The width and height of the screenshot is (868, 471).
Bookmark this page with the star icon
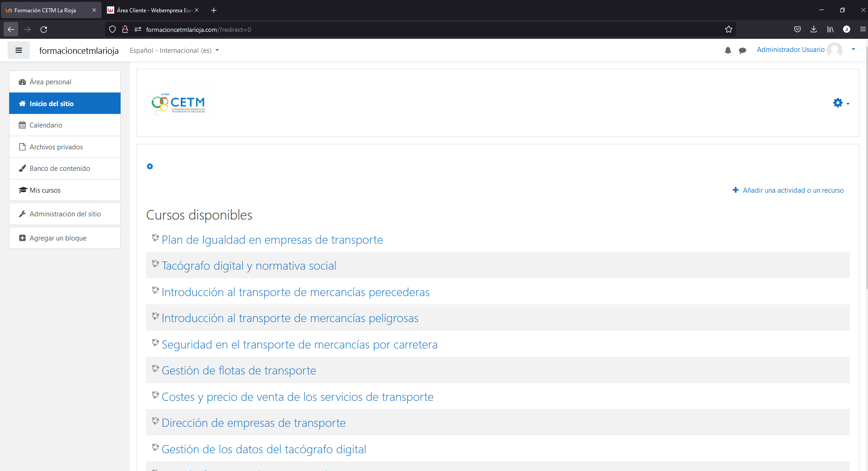click(729, 29)
